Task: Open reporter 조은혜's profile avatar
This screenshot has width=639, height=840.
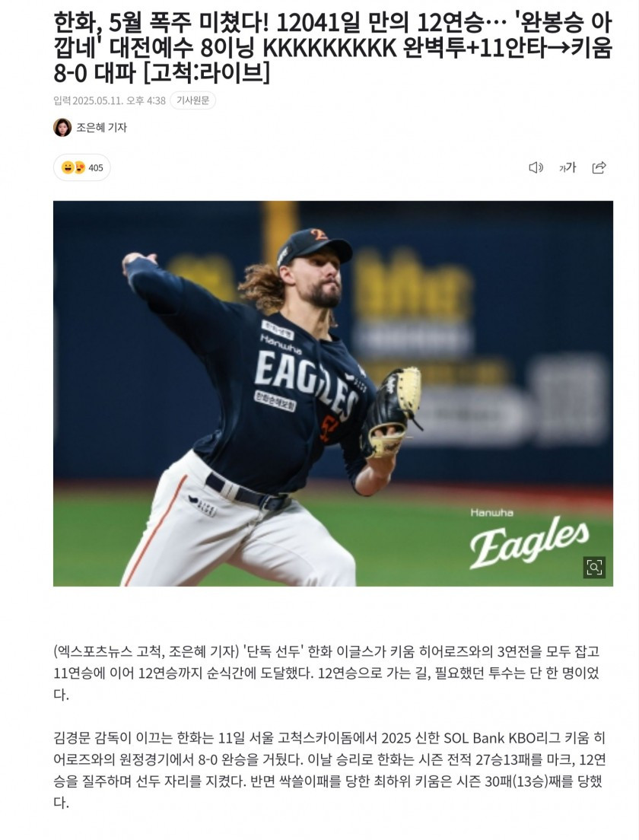Action: pyautogui.click(x=62, y=128)
